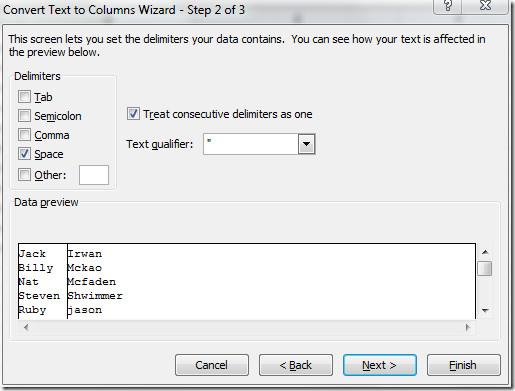Enable the Other delimiter checkbox
This screenshot has height=391, width=515.
24,174
